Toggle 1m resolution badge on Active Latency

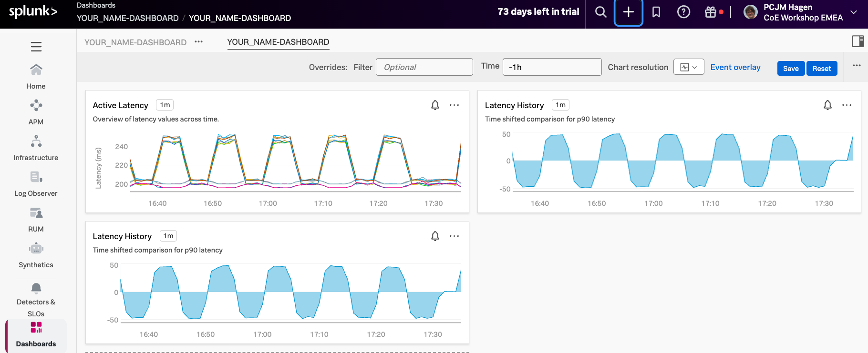point(165,105)
